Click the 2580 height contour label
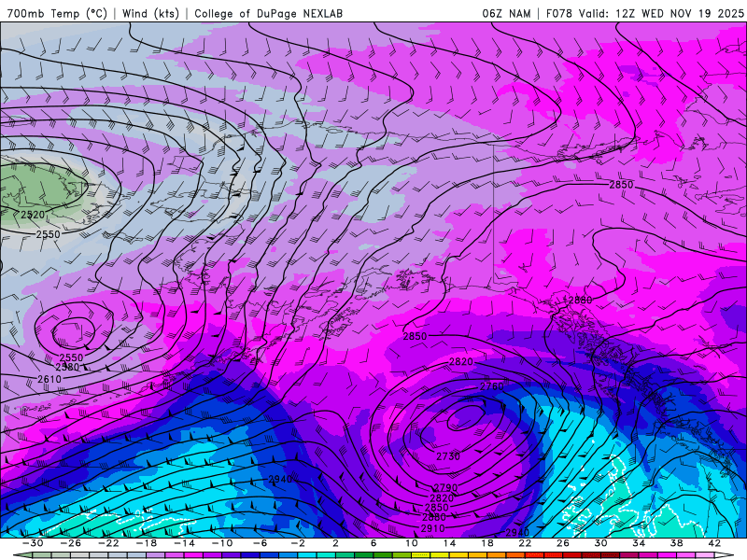This screenshot has width=747, height=560. coord(67,367)
